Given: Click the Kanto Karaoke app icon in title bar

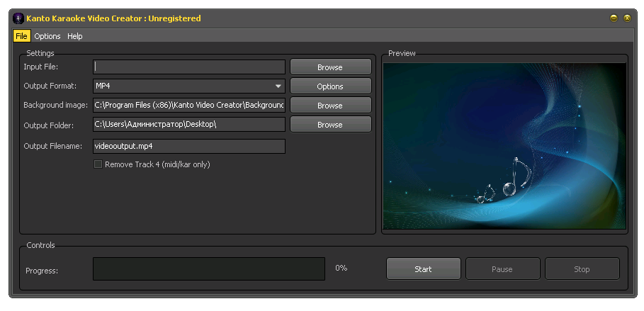Looking at the screenshot, I should point(18,18).
